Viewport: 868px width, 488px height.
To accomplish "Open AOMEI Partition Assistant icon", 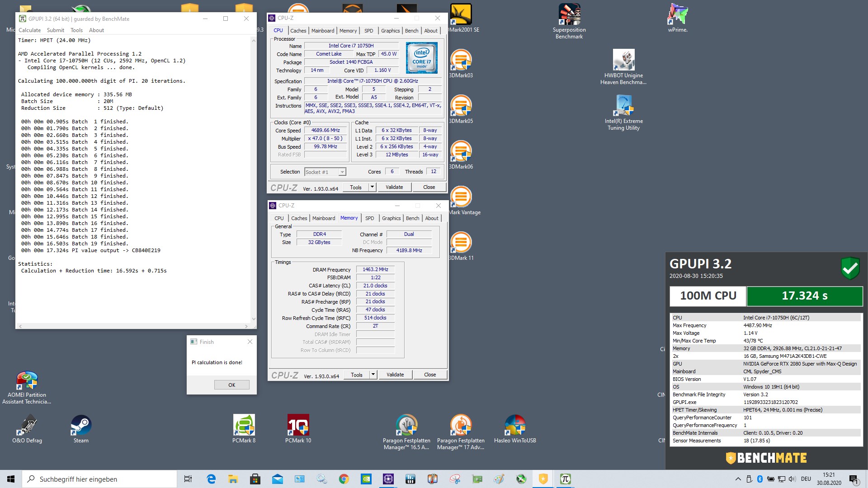I will [x=27, y=387].
